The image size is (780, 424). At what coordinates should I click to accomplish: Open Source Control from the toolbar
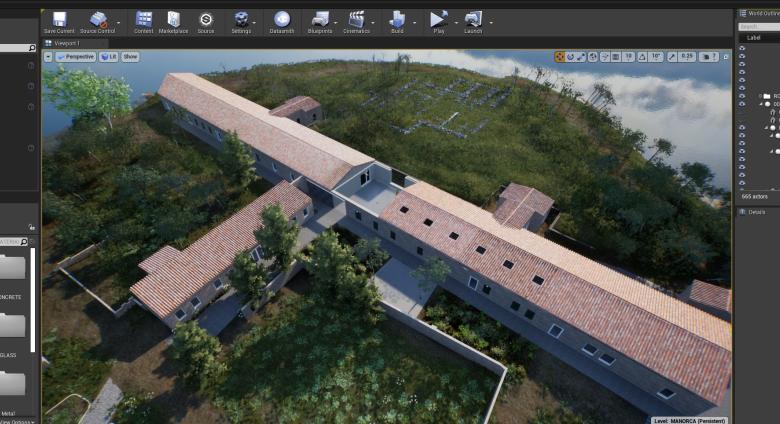coord(97,22)
